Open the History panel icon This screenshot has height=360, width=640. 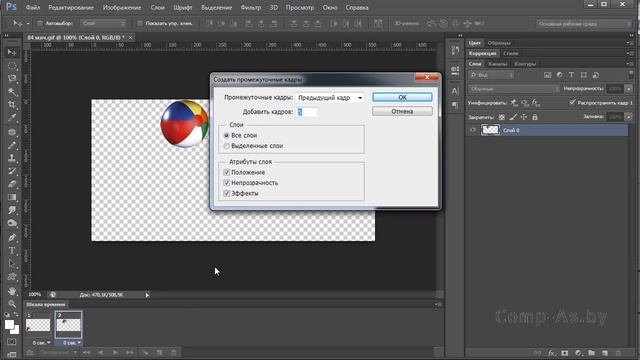point(455,51)
